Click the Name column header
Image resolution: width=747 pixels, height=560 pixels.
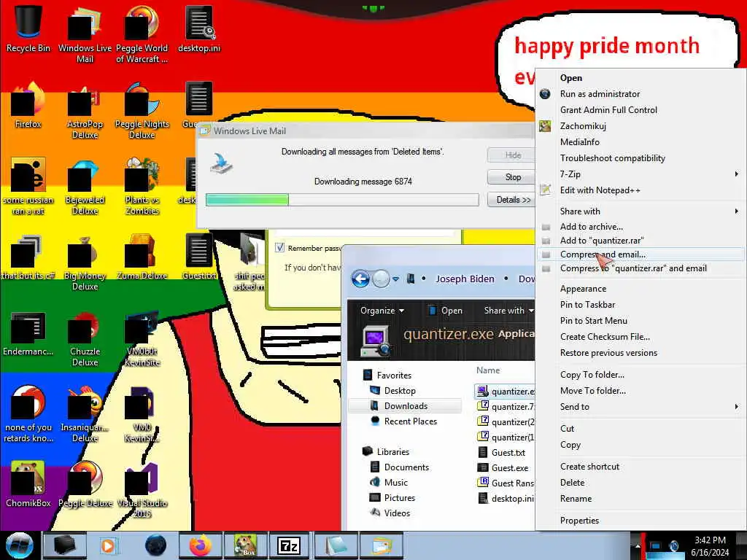pyautogui.click(x=488, y=370)
